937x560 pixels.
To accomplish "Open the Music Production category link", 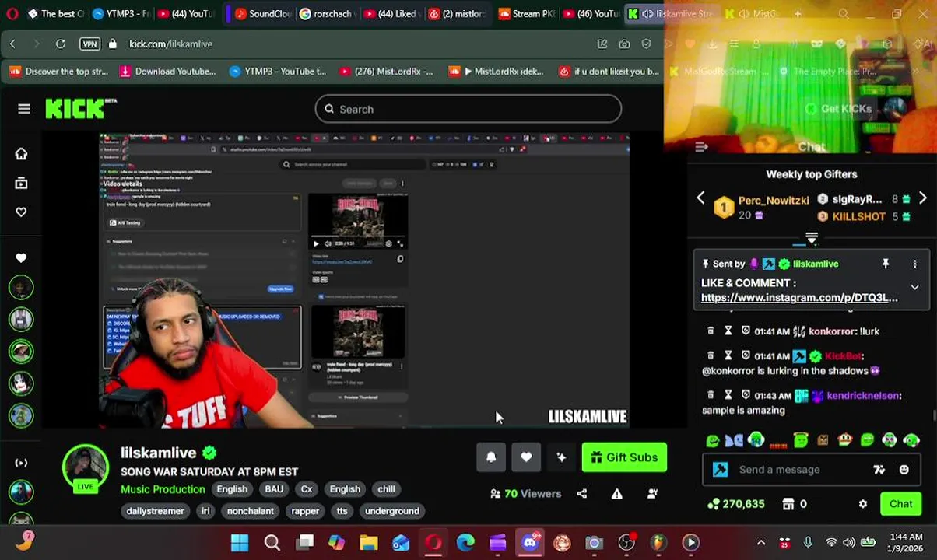I will pyautogui.click(x=163, y=489).
